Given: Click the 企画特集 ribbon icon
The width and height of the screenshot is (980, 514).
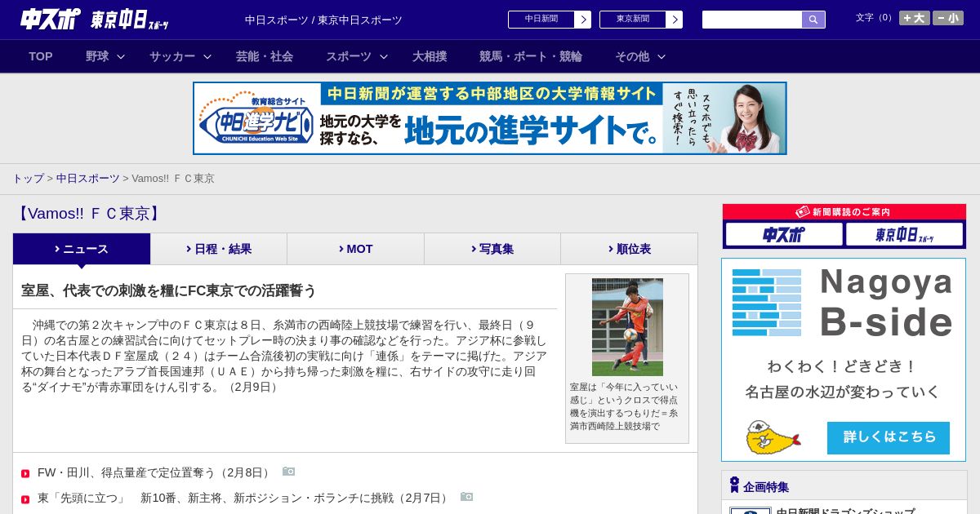Looking at the screenshot, I should tap(734, 485).
